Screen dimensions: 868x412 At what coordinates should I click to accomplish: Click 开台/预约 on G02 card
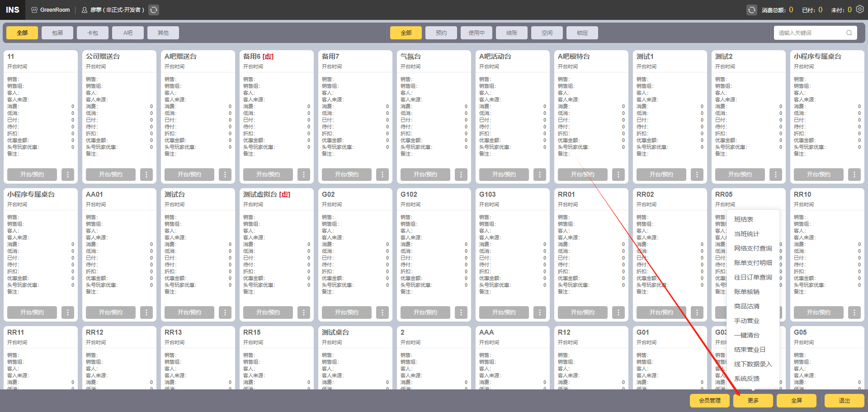[x=347, y=313]
